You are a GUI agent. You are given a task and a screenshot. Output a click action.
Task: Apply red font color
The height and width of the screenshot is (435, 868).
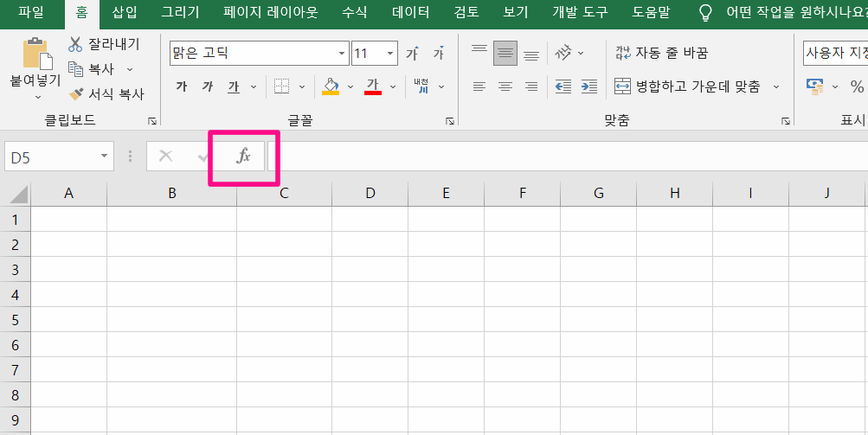tap(373, 86)
